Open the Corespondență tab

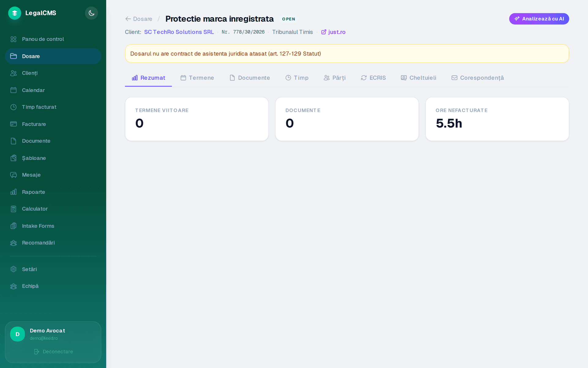click(x=477, y=78)
